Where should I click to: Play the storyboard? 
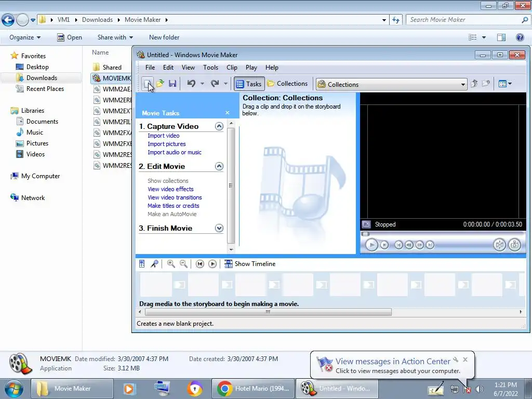point(212,263)
